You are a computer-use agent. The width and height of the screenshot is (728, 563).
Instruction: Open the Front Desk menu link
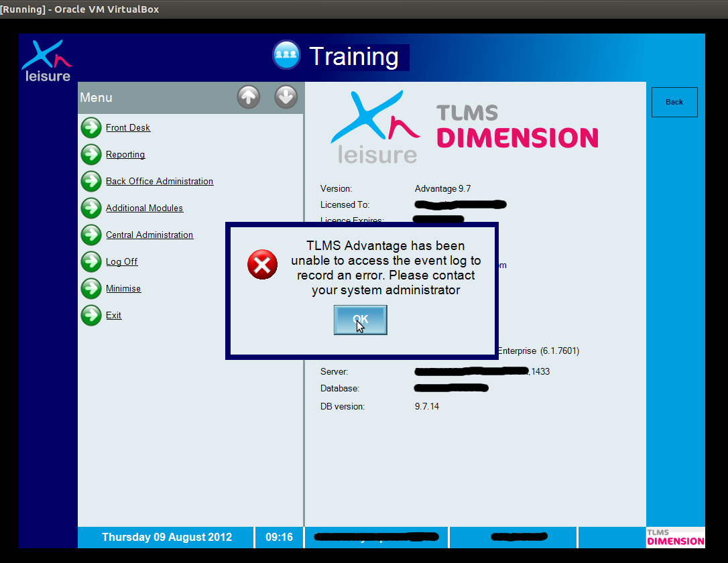(x=128, y=127)
